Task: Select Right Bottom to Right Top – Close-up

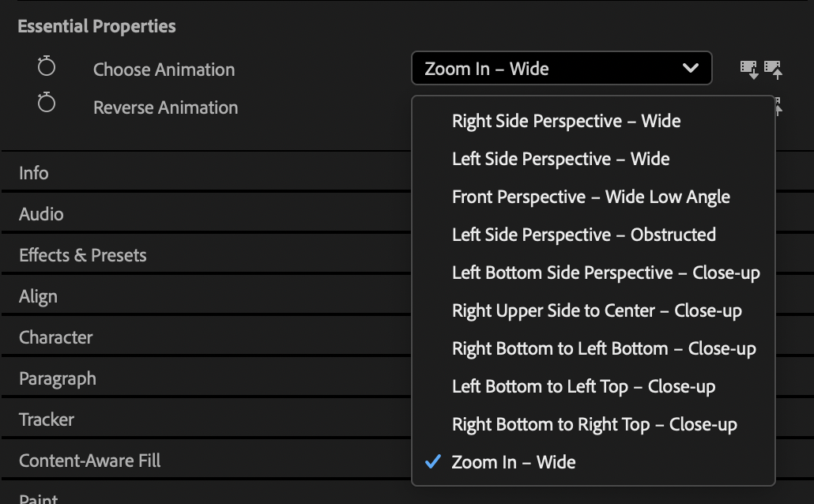Action: tap(594, 424)
